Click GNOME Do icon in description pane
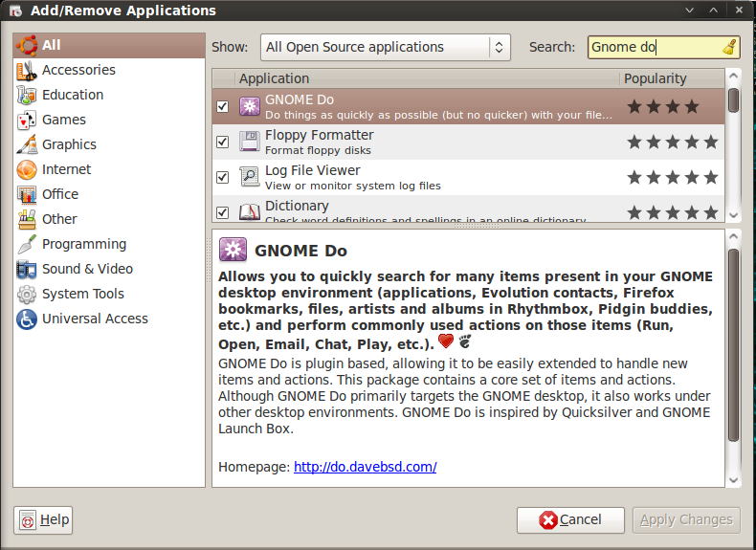 [x=233, y=250]
